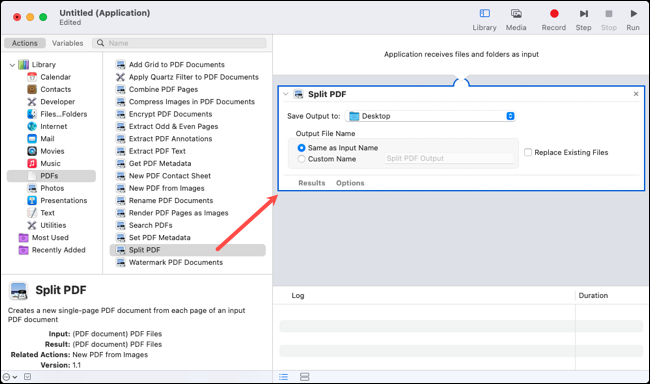
Task: Select the Presentations category
Action: tap(63, 200)
